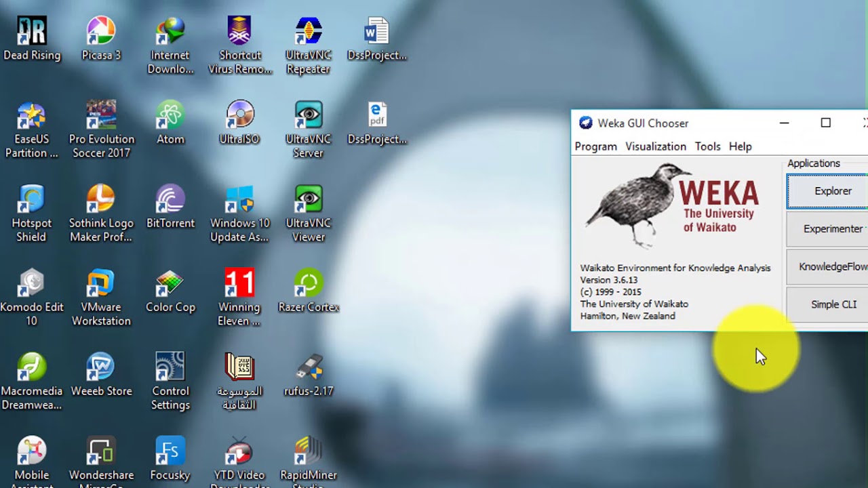Select the Wondershare MirrorGo icon

coord(101,461)
